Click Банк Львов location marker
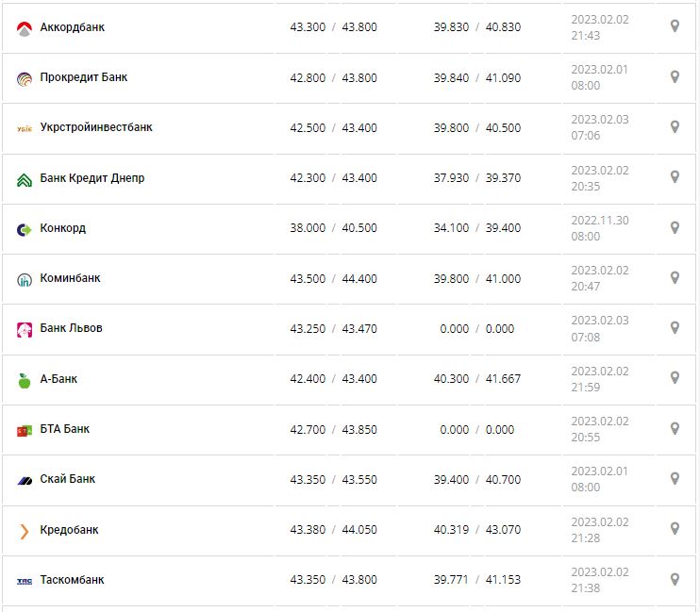The image size is (700, 612). click(x=675, y=327)
